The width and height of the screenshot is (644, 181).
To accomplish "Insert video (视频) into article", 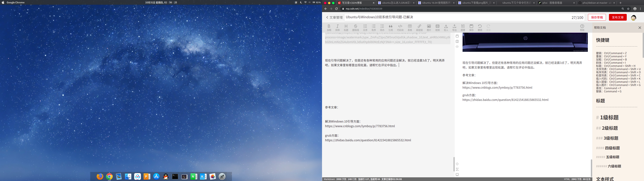I will pos(438,27).
